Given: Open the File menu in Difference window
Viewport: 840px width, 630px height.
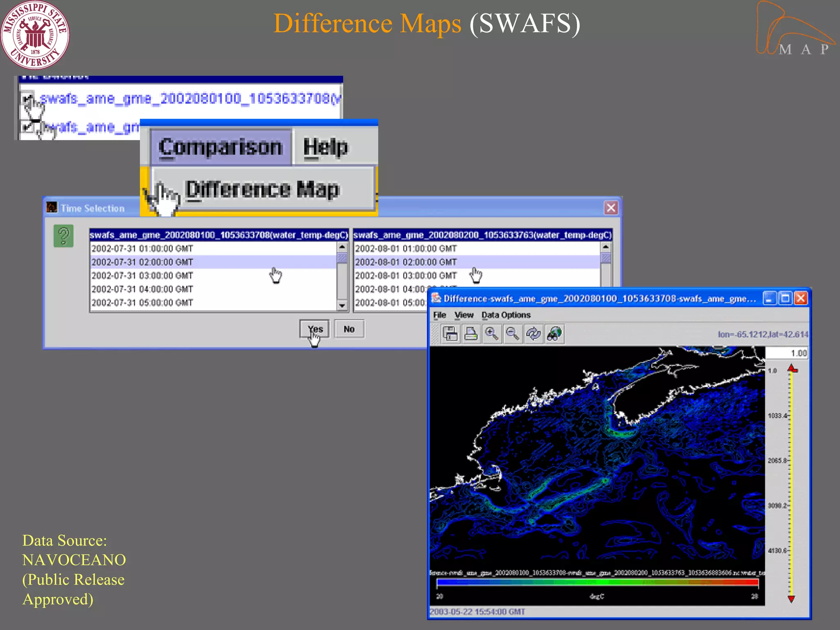Looking at the screenshot, I should click(x=440, y=315).
